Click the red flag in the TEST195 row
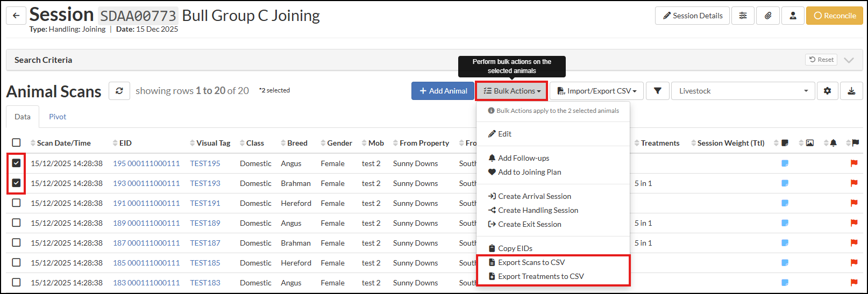This screenshot has width=868, height=294. coord(853,163)
